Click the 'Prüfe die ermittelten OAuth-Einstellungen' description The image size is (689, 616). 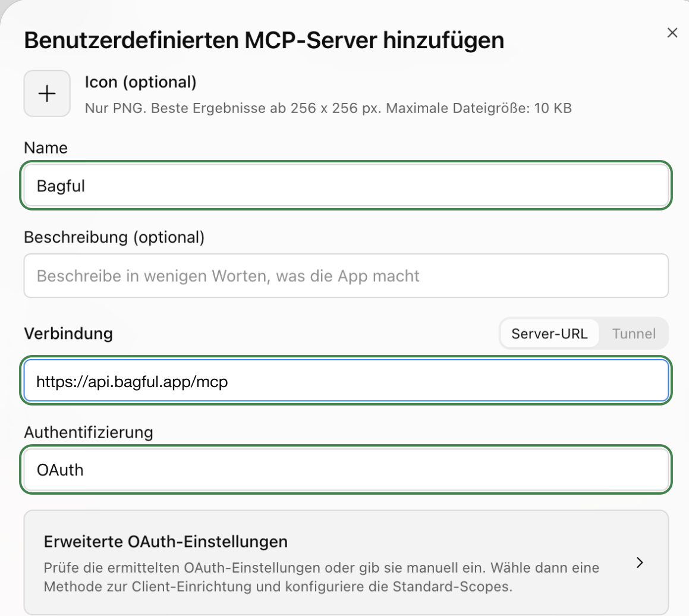(321, 577)
